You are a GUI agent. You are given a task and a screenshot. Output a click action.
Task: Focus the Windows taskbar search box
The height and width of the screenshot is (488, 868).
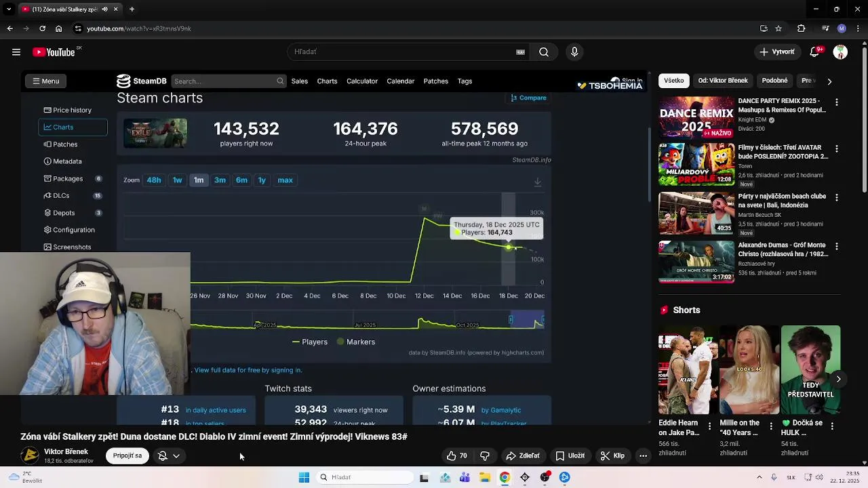[365, 477]
